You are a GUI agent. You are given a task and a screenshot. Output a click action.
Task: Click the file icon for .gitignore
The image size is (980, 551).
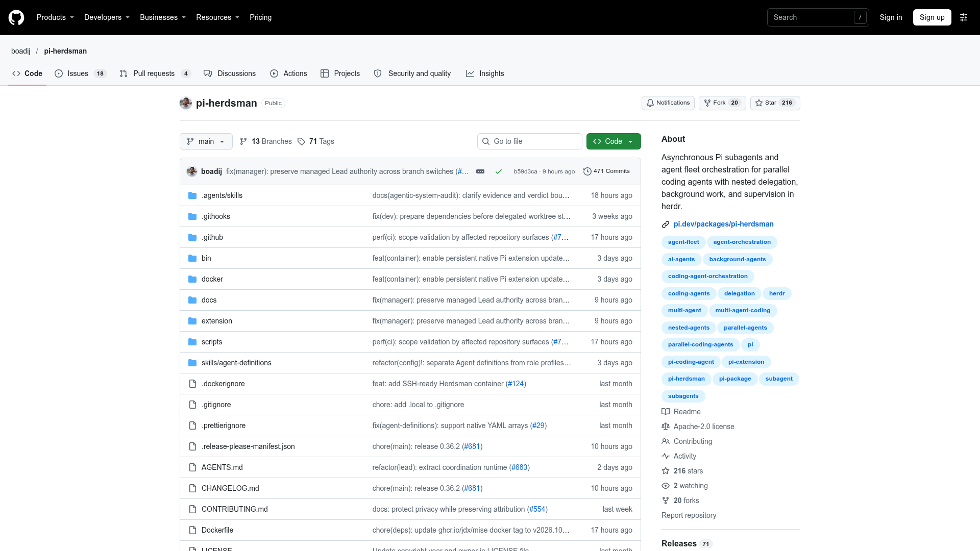tap(192, 405)
